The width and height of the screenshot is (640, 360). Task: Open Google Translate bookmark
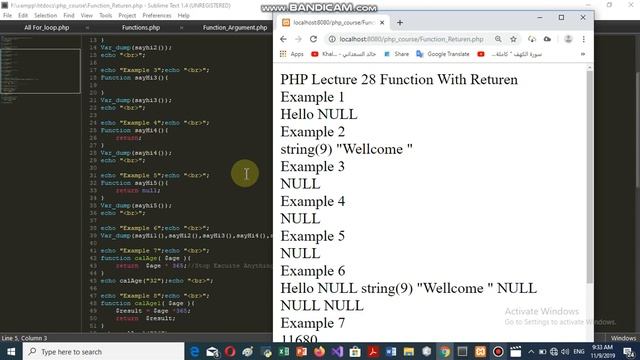[443, 54]
